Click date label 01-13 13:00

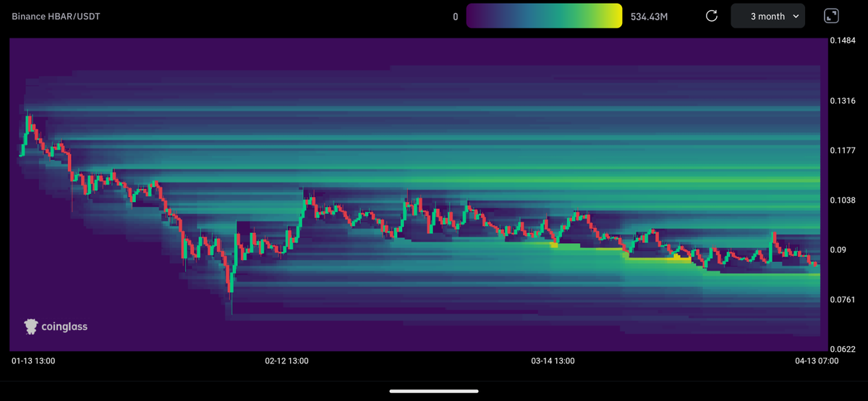click(x=33, y=360)
